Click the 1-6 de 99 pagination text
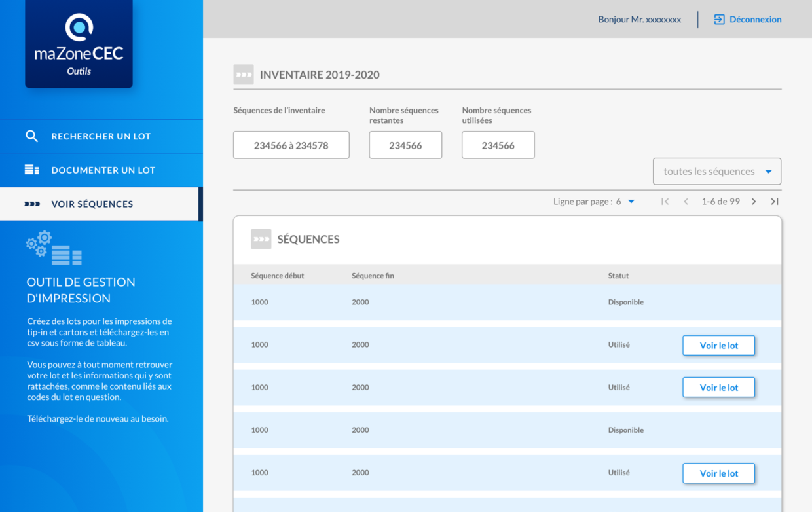 pos(721,202)
